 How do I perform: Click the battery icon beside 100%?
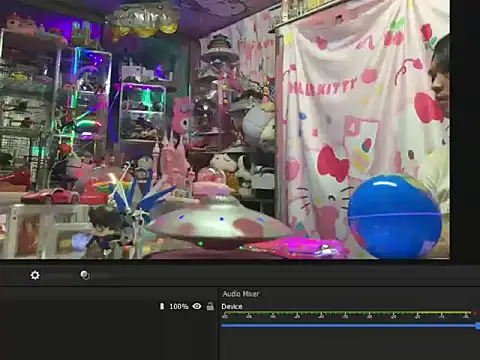coord(162,306)
